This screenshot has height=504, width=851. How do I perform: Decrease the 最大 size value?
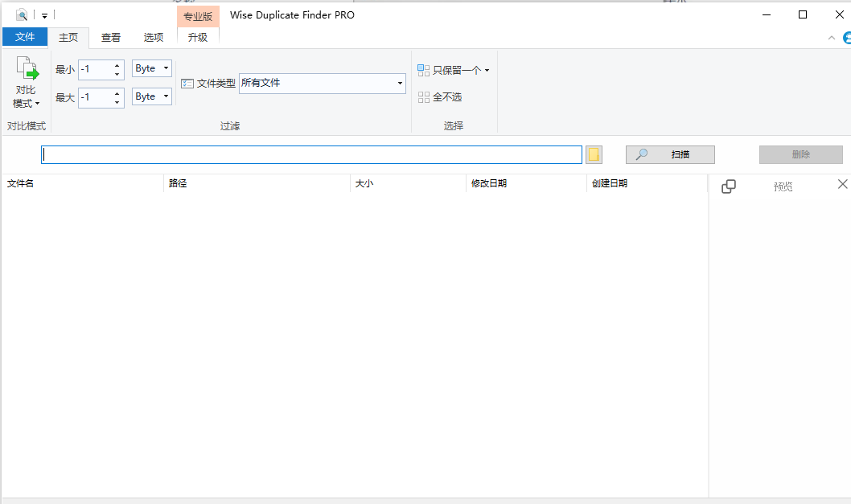117,102
